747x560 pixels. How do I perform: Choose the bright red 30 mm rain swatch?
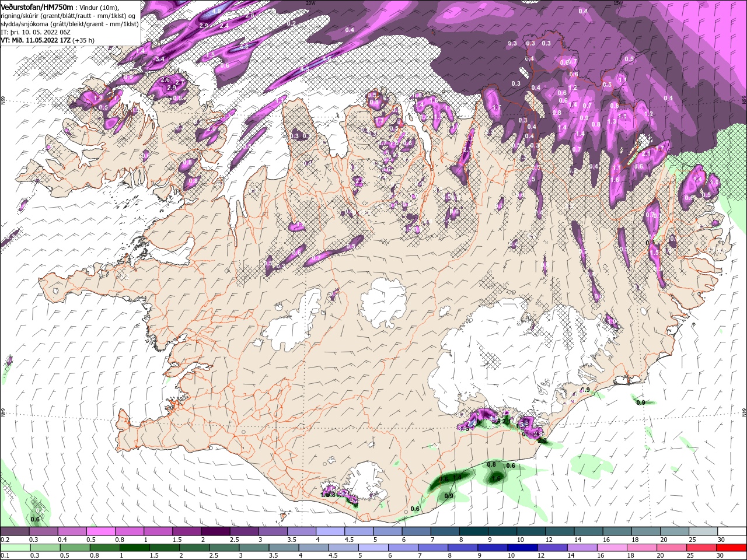pyautogui.click(x=731, y=547)
